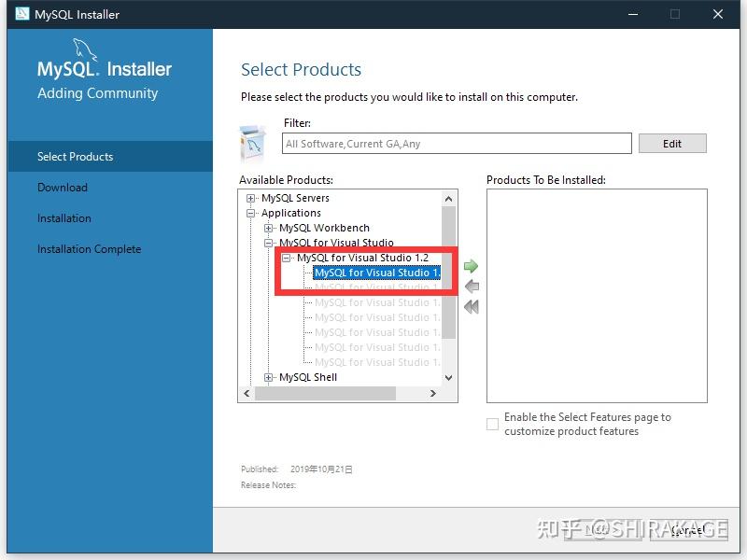The image size is (747, 560).
Task: Click the remove-product left arrow
Action: click(x=472, y=287)
